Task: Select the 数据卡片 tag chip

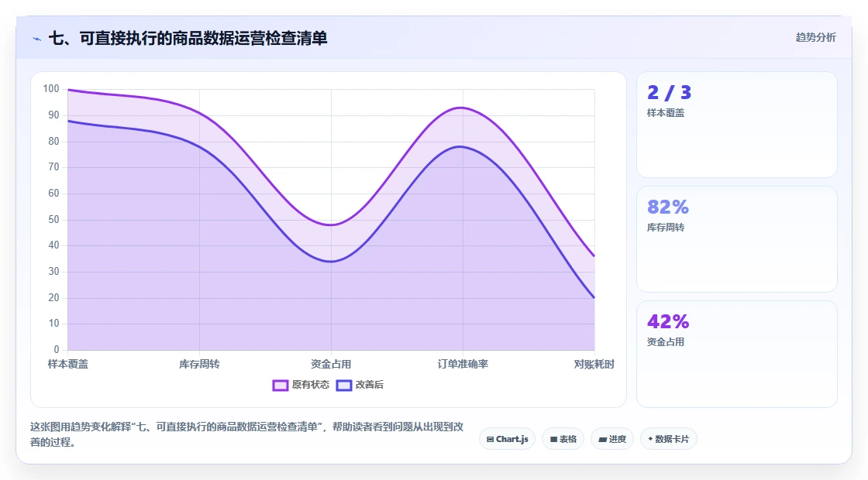Action: (x=668, y=439)
